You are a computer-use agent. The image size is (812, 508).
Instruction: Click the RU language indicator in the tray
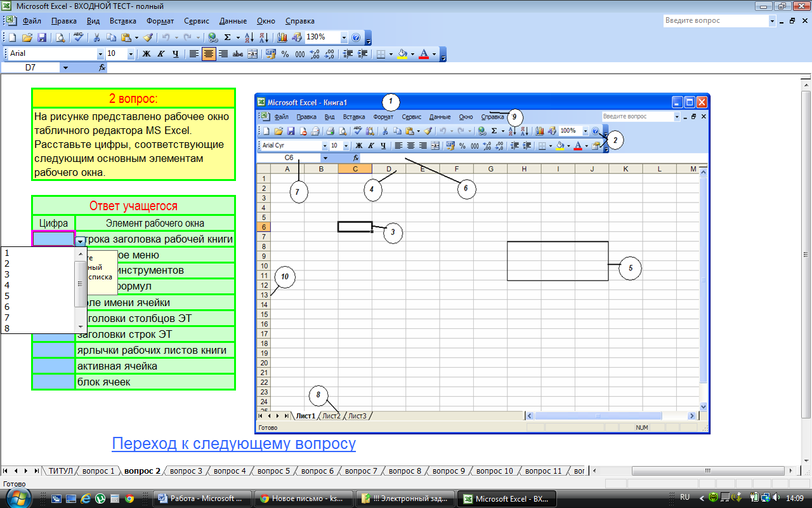pyautogui.click(x=684, y=497)
